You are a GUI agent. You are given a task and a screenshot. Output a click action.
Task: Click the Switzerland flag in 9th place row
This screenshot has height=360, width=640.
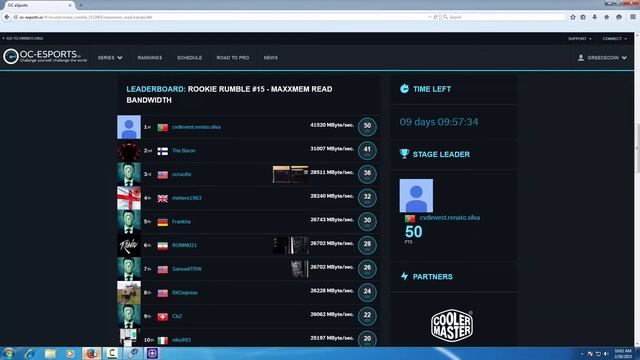[x=162, y=317]
